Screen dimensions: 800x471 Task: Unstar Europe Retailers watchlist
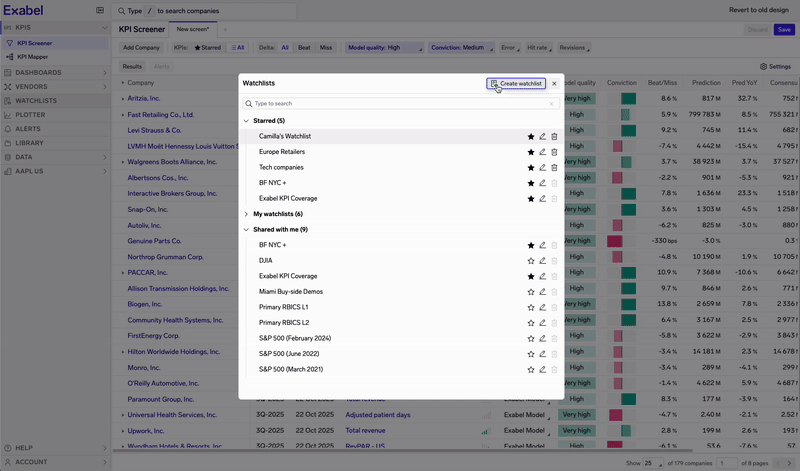[531, 152]
